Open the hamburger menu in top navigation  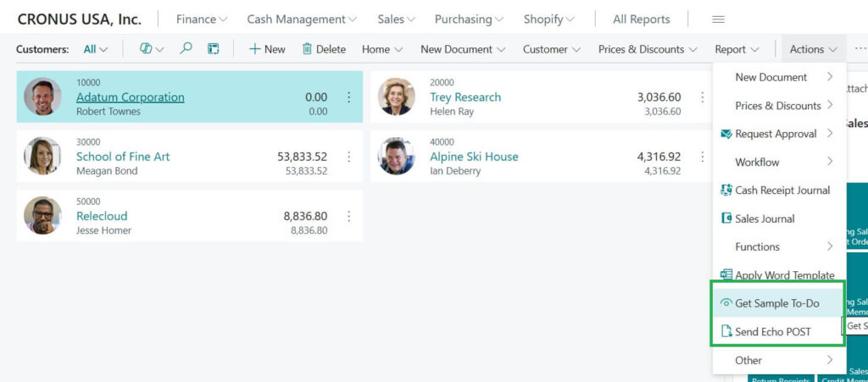click(718, 19)
